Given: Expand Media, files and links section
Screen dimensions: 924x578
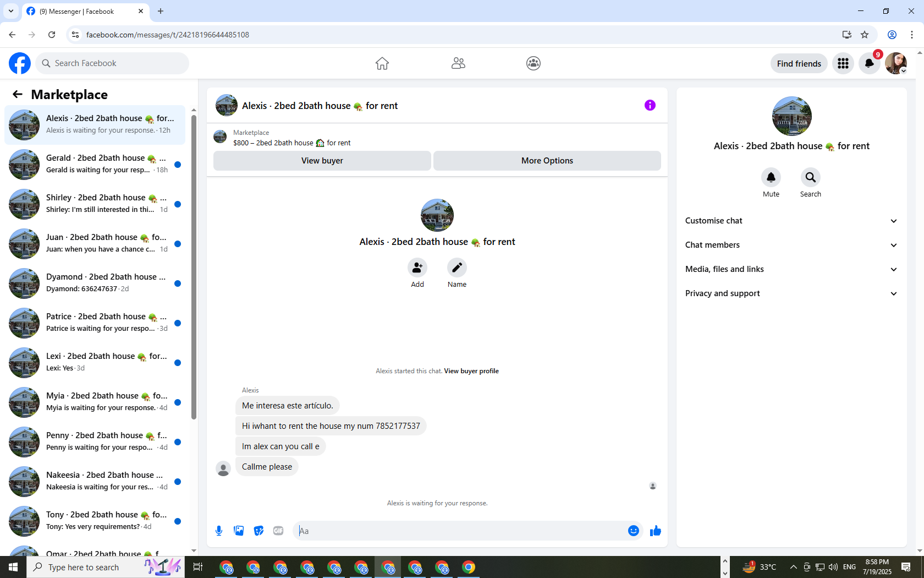Looking at the screenshot, I should (x=791, y=269).
